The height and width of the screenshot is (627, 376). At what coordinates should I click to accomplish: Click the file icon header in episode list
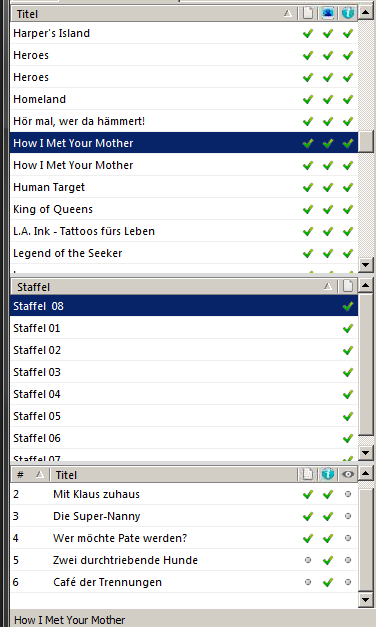(x=308, y=474)
